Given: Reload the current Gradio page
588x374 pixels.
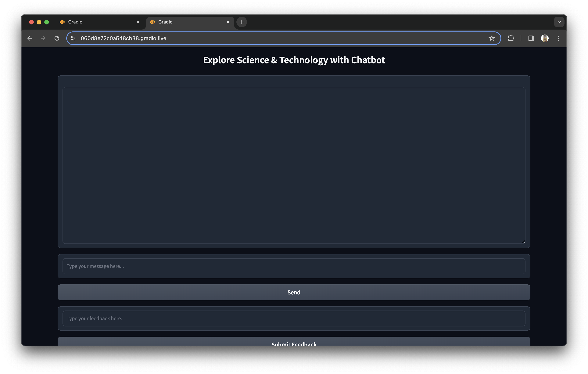Looking at the screenshot, I should [x=57, y=38].
